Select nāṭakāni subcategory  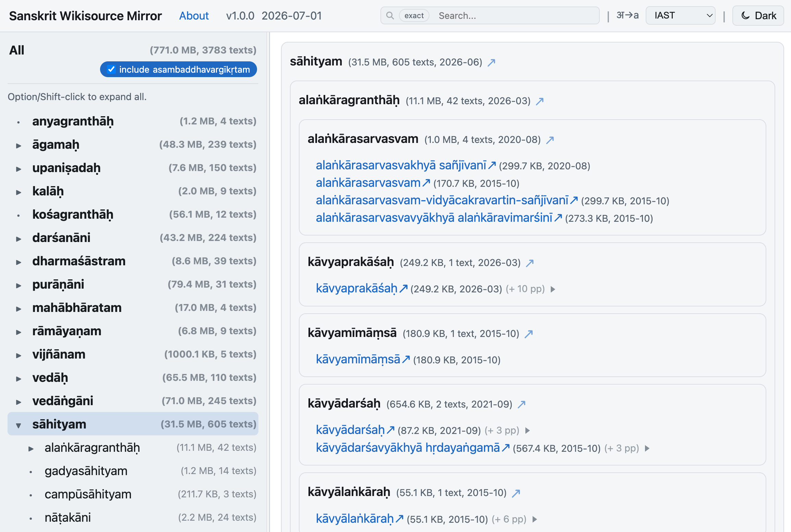coord(68,518)
